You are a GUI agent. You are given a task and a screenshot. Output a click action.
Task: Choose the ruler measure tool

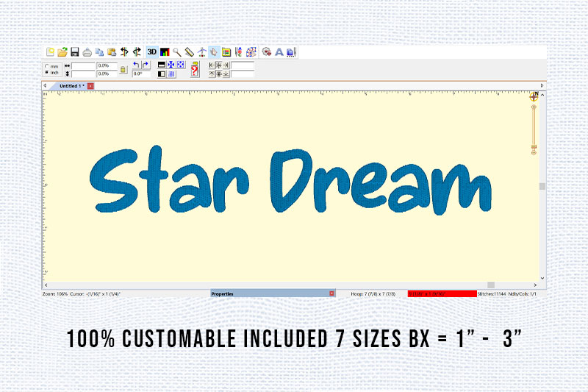pyautogui.click(x=190, y=51)
